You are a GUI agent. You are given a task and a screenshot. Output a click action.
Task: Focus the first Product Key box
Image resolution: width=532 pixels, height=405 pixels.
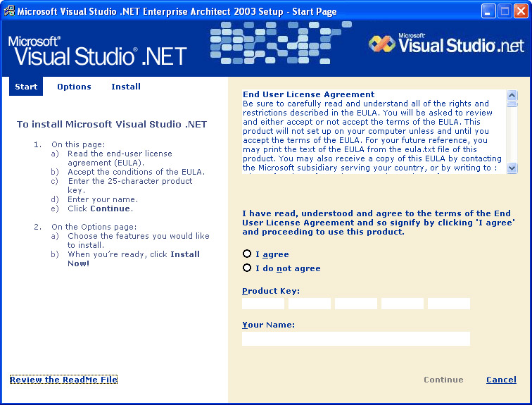point(263,304)
